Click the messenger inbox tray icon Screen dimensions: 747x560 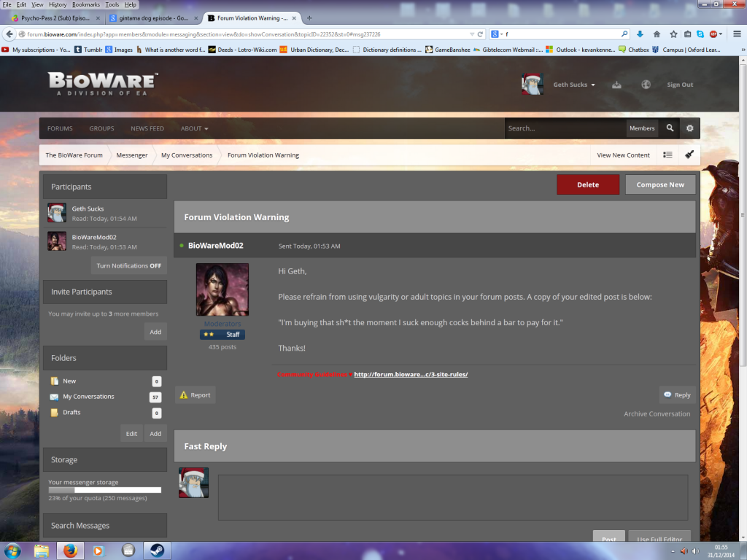pyautogui.click(x=617, y=85)
